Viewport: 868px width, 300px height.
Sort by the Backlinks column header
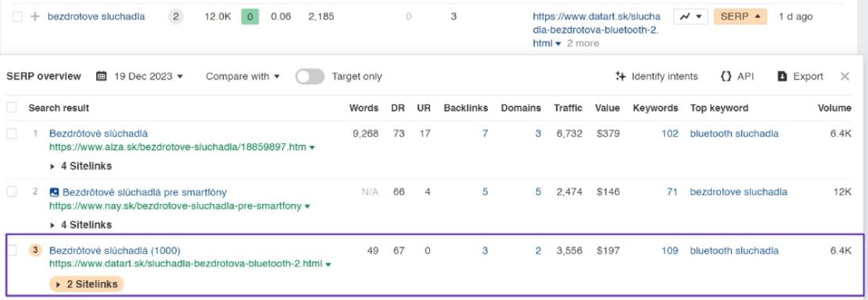pos(465,108)
